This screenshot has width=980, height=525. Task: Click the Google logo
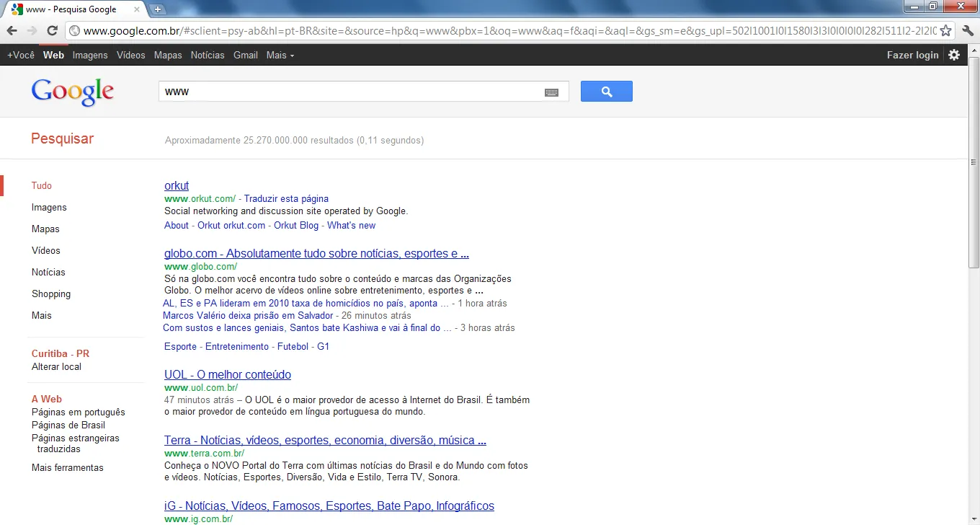coord(72,92)
